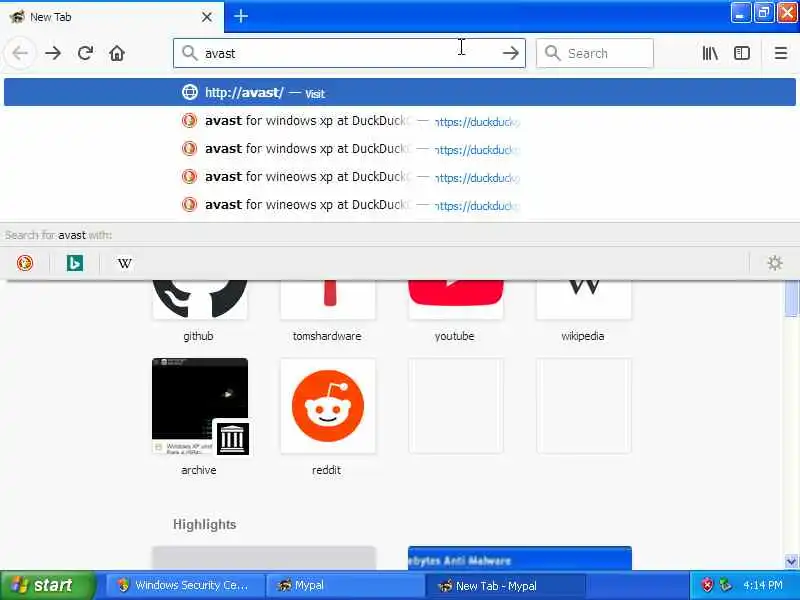Click the globe icon on http://avast/ row
Image resolution: width=800 pixels, height=600 pixels.
click(190, 92)
